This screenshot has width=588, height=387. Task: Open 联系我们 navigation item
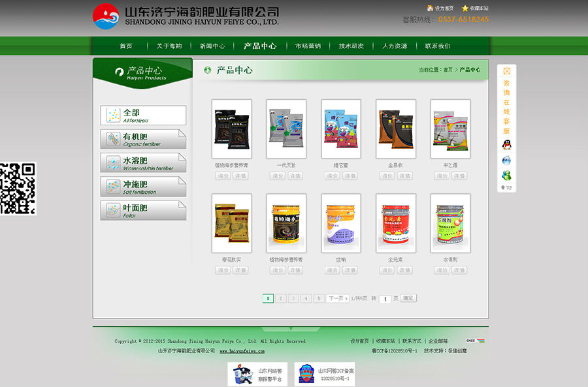click(438, 46)
